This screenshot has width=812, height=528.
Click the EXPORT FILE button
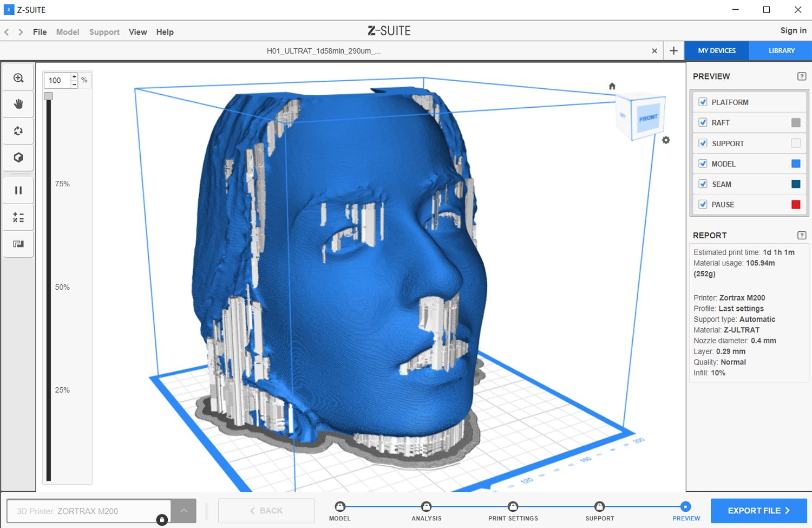(x=759, y=511)
